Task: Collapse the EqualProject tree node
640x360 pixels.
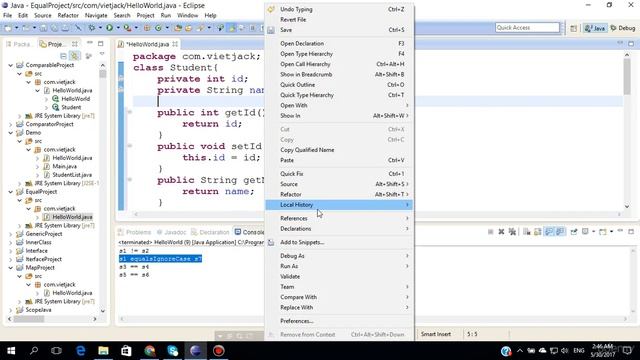Action: pos(11,191)
